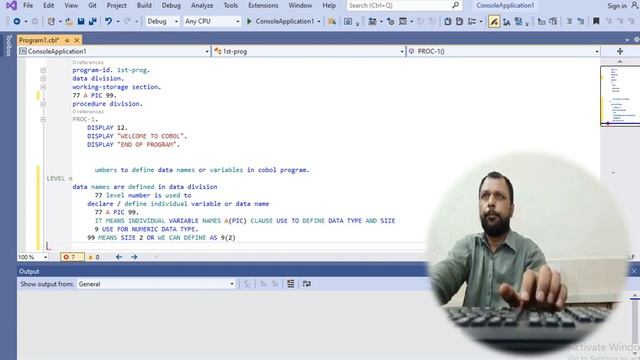
Task: Open the Project menu
Action: (x=117, y=5)
